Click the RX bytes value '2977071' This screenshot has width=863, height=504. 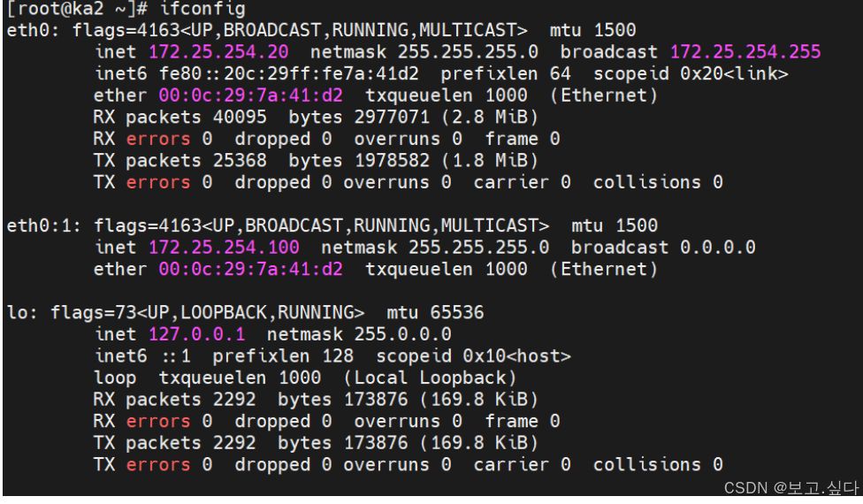(x=392, y=117)
